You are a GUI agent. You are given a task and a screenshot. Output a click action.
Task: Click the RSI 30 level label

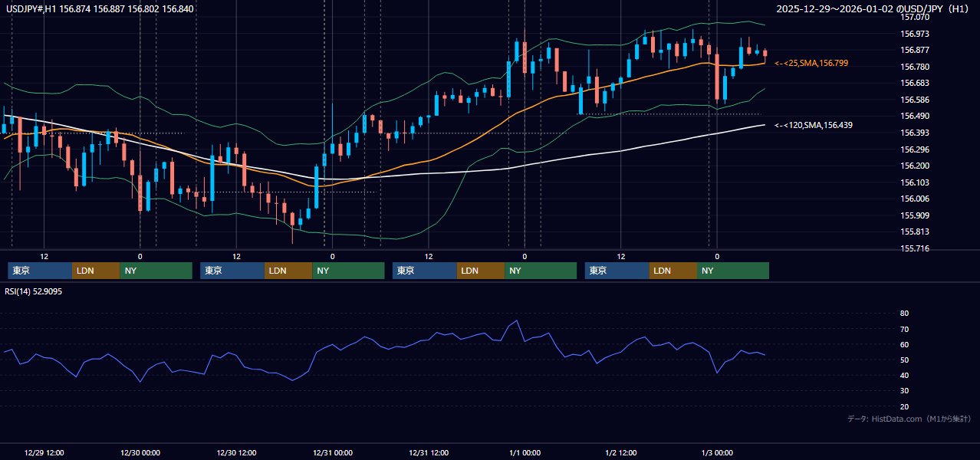[904, 391]
